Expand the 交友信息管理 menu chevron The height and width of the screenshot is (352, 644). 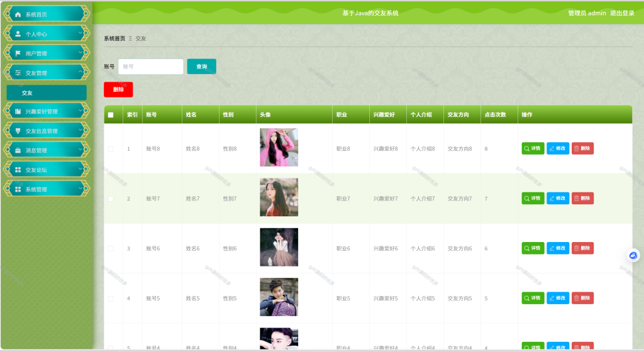click(x=80, y=129)
